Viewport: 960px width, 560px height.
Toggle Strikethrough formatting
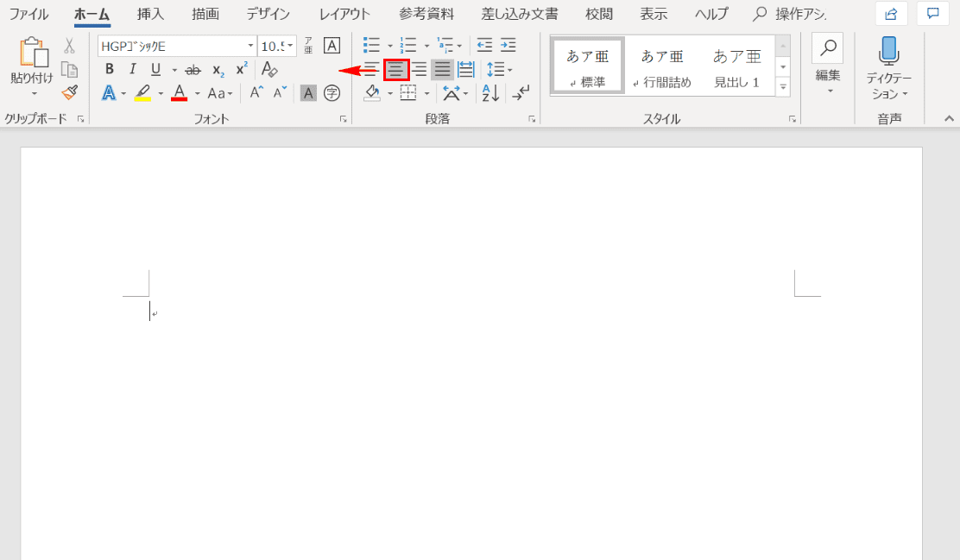pos(193,70)
